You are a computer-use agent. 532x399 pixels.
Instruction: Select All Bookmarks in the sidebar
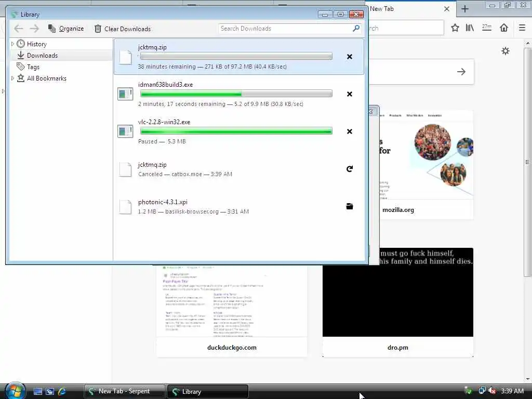click(x=46, y=78)
